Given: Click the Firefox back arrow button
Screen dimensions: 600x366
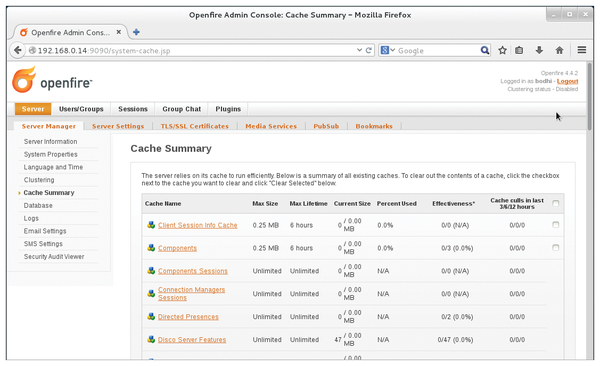Looking at the screenshot, I should (18, 50).
